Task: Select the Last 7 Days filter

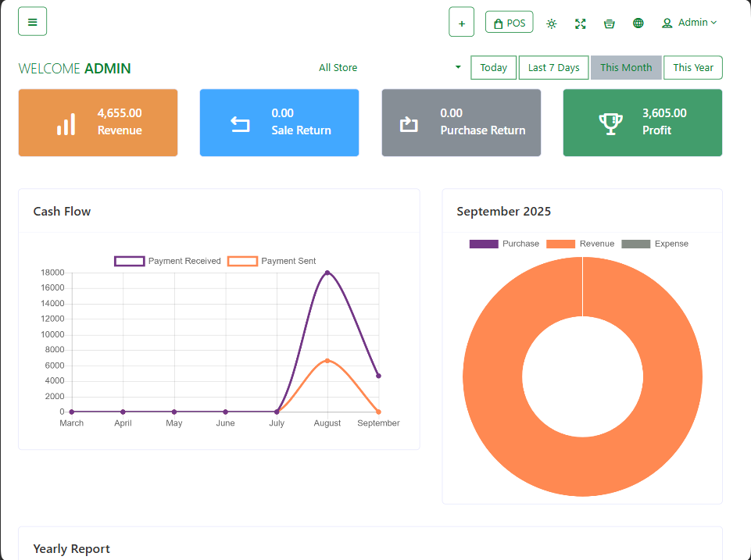Action: pyautogui.click(x=553, y=68)
